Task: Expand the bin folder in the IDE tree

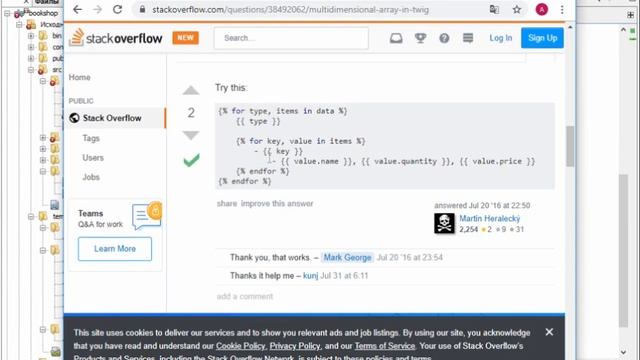Action: tap(31, 36)
